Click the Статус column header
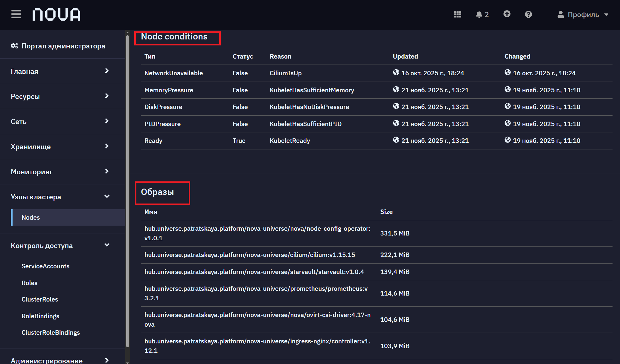 [243, 56]
